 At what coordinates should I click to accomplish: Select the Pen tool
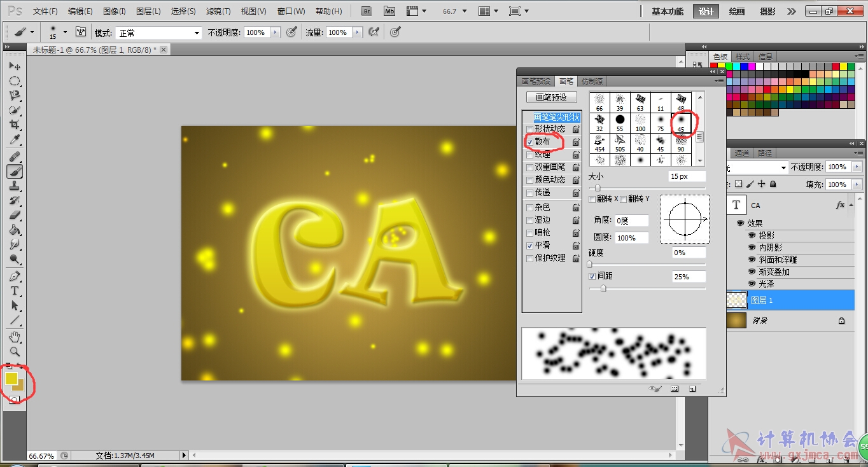point(15,277)
